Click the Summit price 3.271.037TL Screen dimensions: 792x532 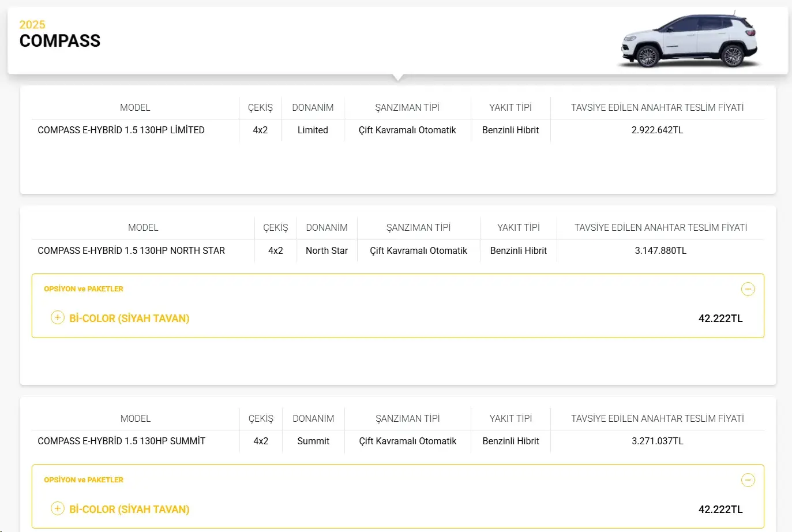click(658, 441)
